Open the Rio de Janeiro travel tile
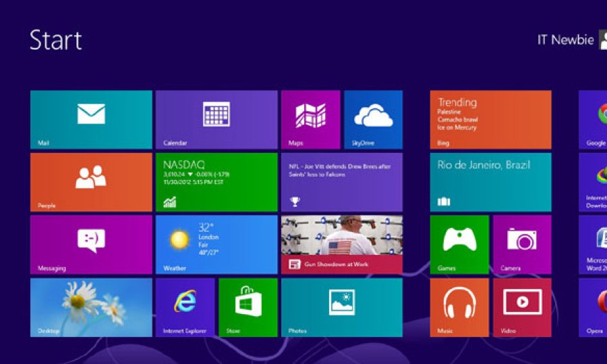This screenshot has height=364, width=607. [490, 182]
